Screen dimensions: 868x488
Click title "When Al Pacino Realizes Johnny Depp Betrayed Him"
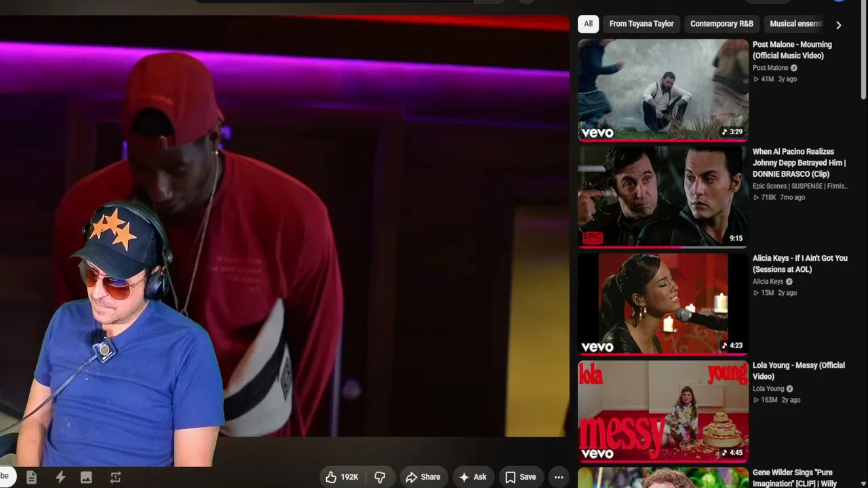pyautogui.click(x=799, y=163)
